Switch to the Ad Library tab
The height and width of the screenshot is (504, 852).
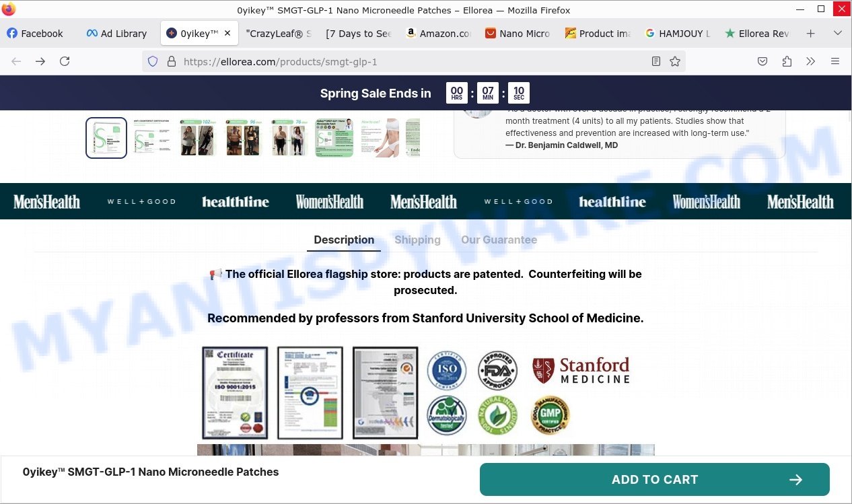point(118,33)
